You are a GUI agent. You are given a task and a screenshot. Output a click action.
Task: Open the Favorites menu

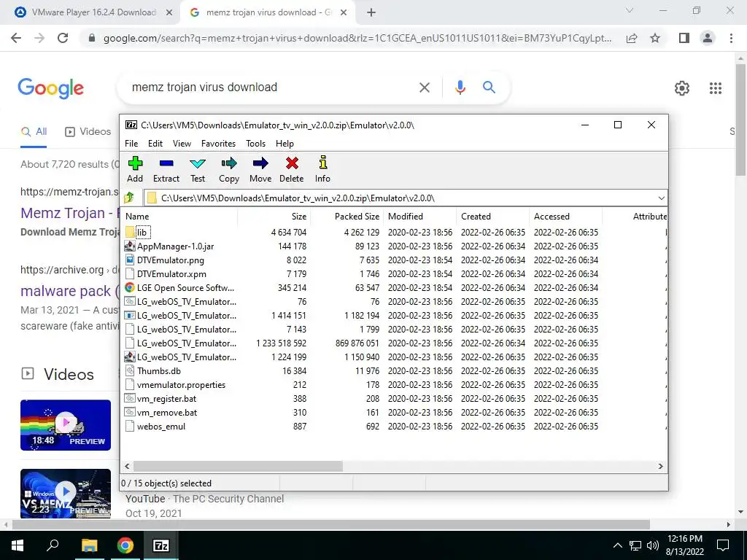click(x=218, y=144)
